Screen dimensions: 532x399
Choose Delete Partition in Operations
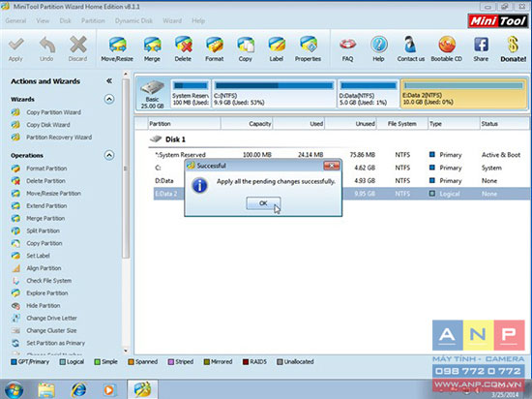pos(45,181)
